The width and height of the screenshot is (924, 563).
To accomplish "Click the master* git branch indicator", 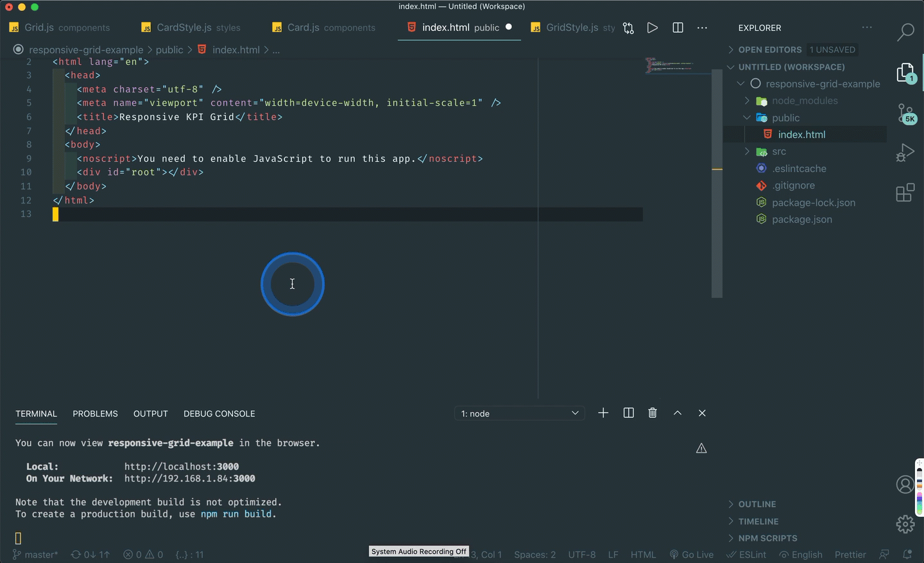I will point(35,554).
